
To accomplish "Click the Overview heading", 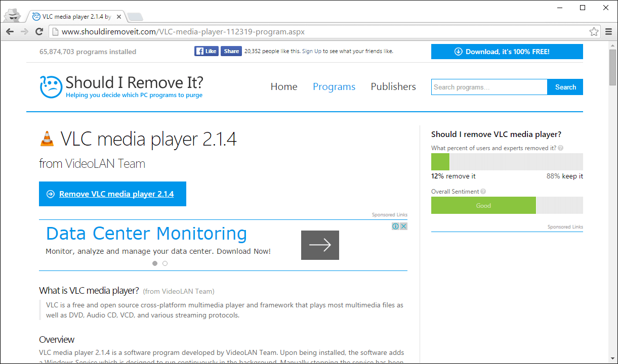I will (x=57, y=339).
